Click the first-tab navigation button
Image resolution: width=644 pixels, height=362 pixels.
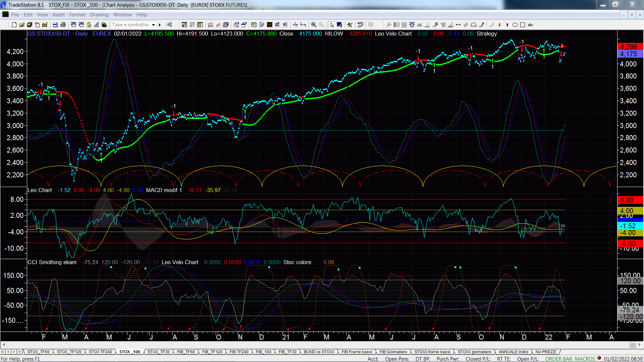point(3,352)
